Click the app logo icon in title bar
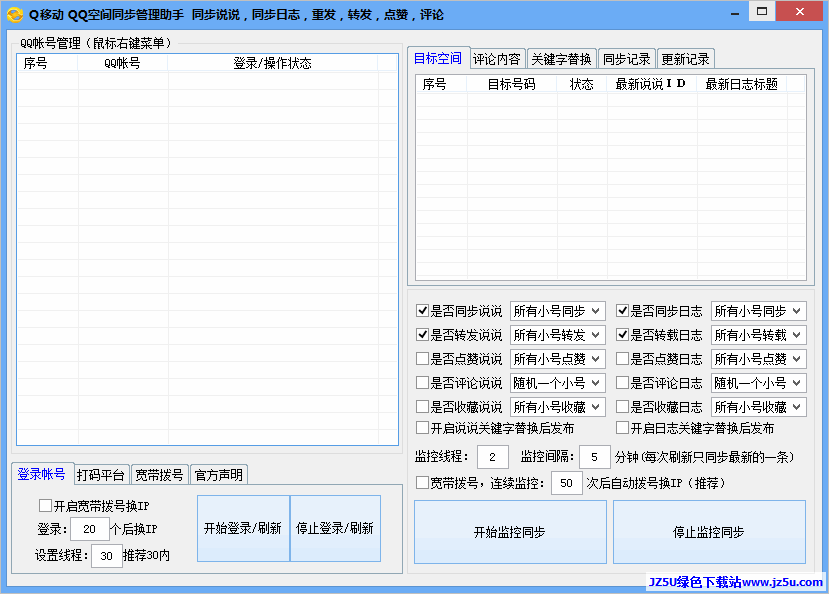 coord(15,14)
